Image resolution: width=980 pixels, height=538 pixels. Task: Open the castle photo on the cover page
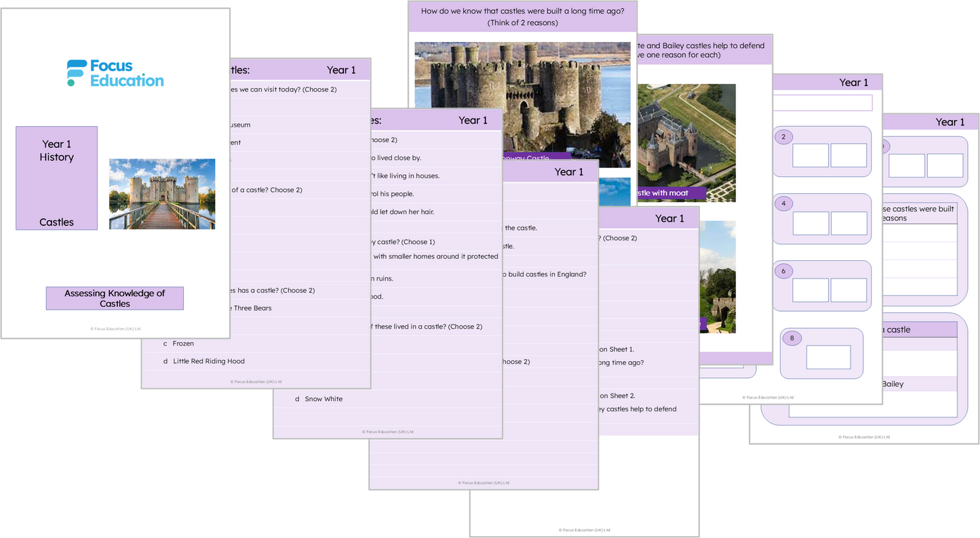[162, 194]
